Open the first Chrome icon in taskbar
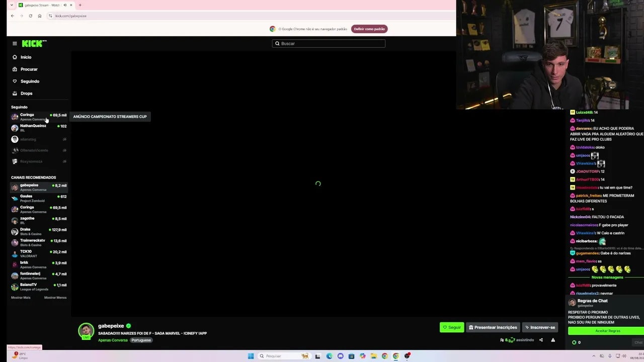The width and height of the screenshot is (644, 362). (x=384, y=356)
